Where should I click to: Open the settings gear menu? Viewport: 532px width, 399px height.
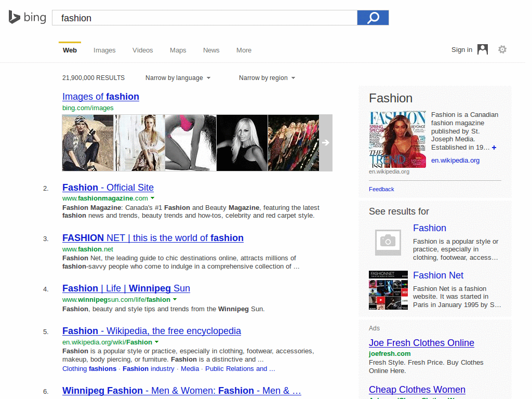pos(502,49)
